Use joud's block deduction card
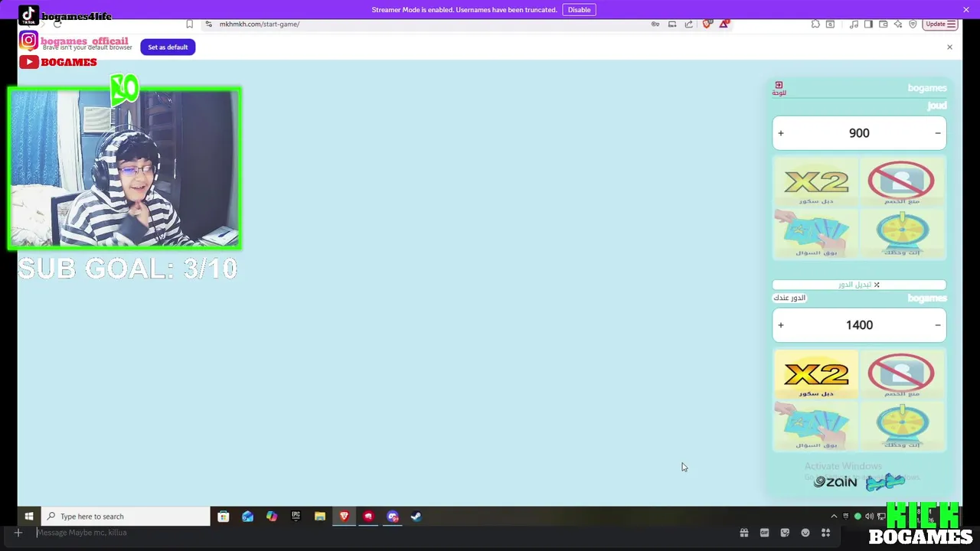980x551 pixels. coord(902,184)
